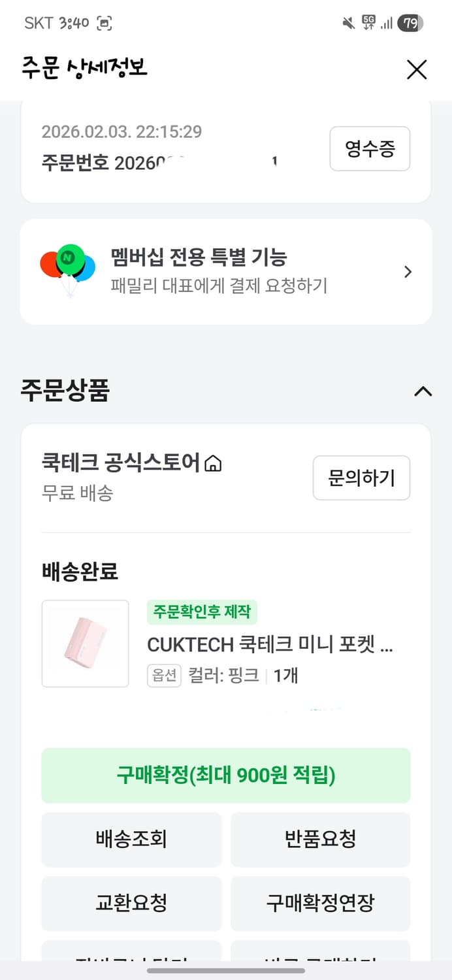Close the 주문 상세정보 screen with the X
Viewport: 452px width, 980px height.
click(x=416, y=70)
